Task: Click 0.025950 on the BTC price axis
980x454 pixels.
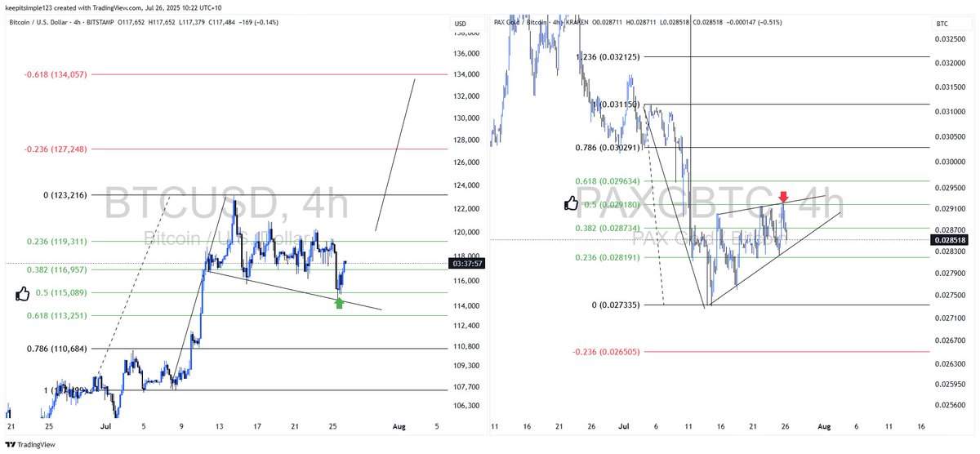Action: [948, 384]
